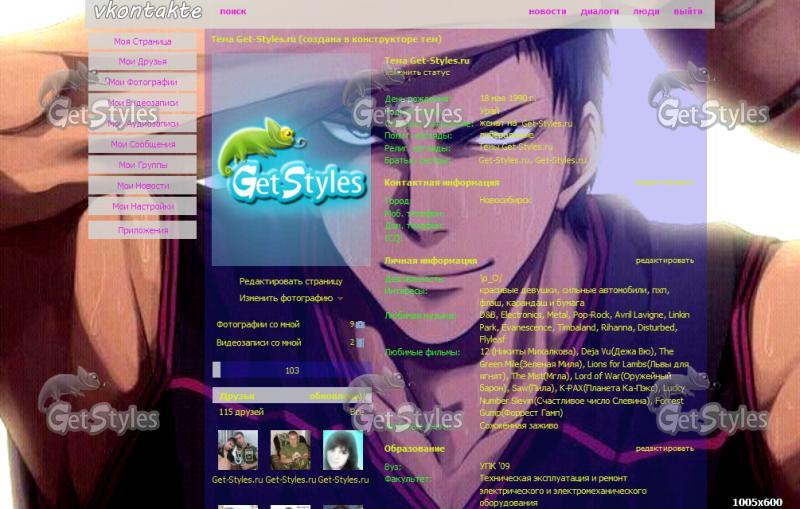Click the vkontakte logo in header
800x509 pixels.
148,11
